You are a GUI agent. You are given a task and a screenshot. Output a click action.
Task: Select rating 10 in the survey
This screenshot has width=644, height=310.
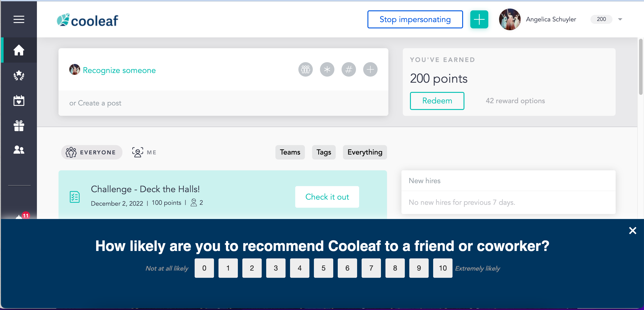[x=443, y=268]
